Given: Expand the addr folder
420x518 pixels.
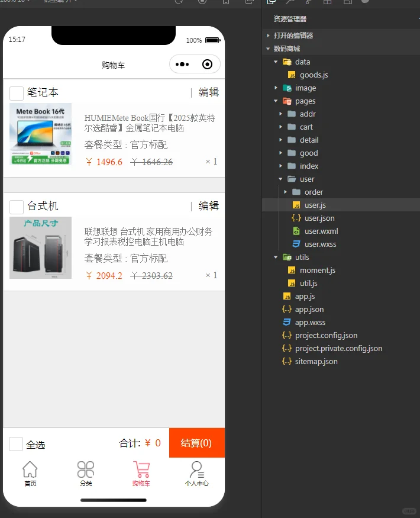Looking at the screenshot, I should click(x=280, y=114).
